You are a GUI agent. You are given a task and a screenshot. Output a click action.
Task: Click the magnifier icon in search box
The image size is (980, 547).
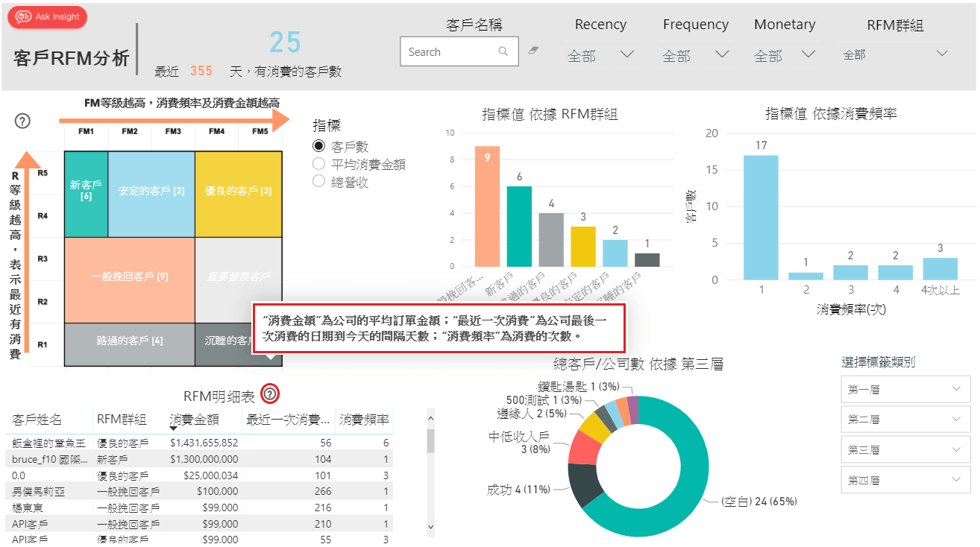pos(503,51)
